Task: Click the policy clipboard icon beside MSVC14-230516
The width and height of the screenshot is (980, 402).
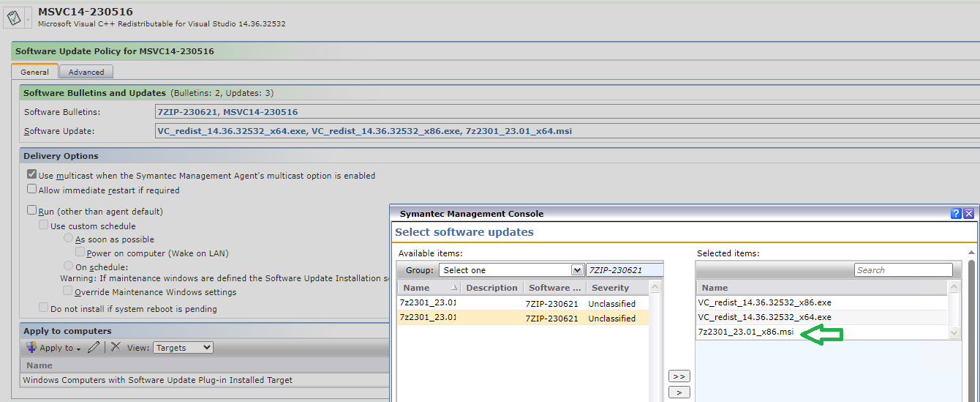Action: 14,18
